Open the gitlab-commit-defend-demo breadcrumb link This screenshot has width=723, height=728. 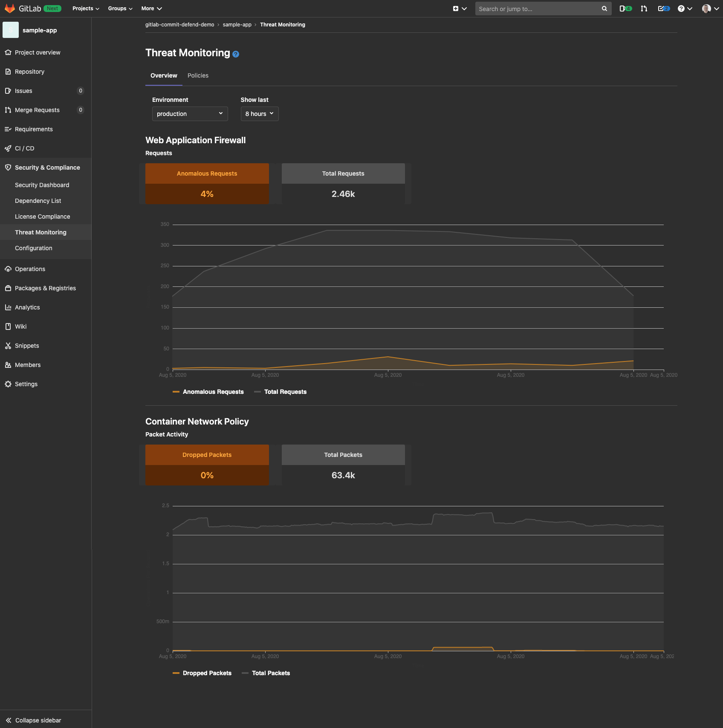click(179, 25)
